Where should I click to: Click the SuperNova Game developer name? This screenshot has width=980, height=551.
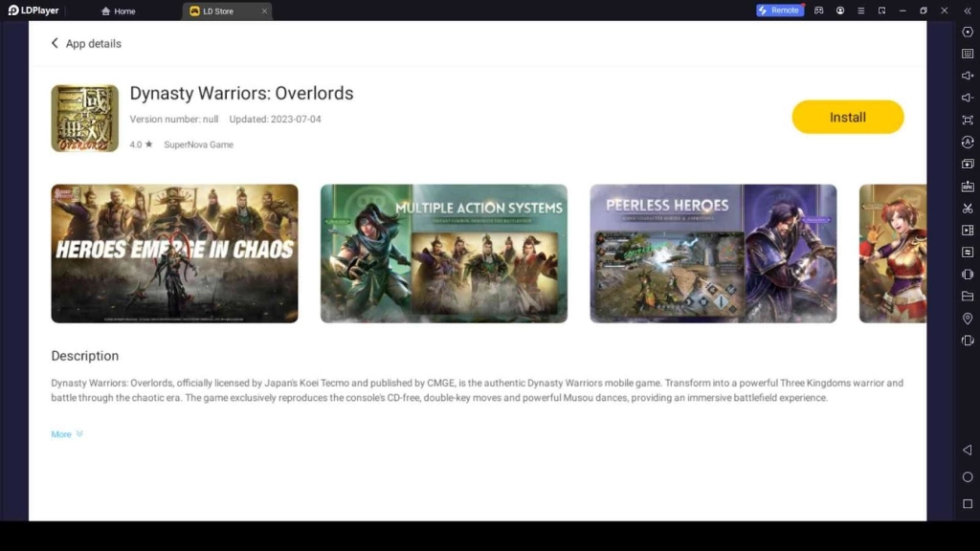tap(198, 144)
